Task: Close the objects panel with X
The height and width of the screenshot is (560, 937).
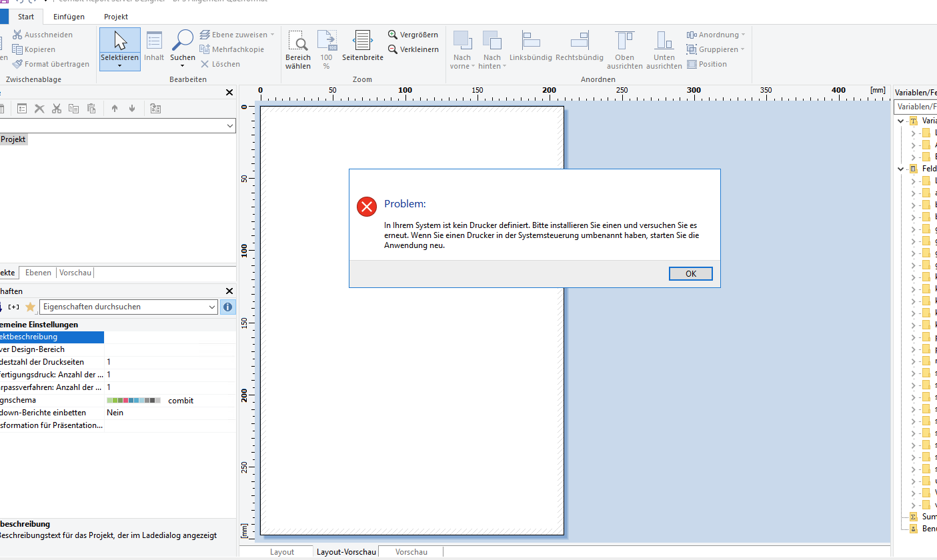Action: [x=229, y=93]
